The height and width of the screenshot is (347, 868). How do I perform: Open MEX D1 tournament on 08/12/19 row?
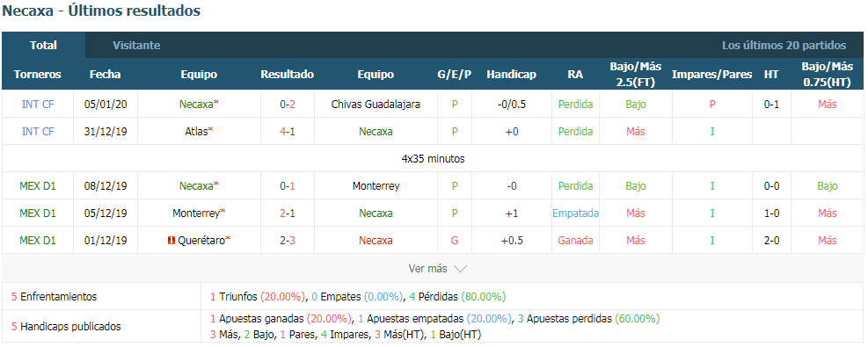(38, 186)
